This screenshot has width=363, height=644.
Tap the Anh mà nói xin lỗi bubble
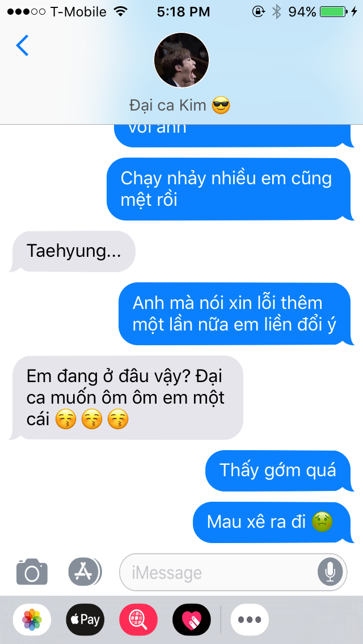click(237, 314)
